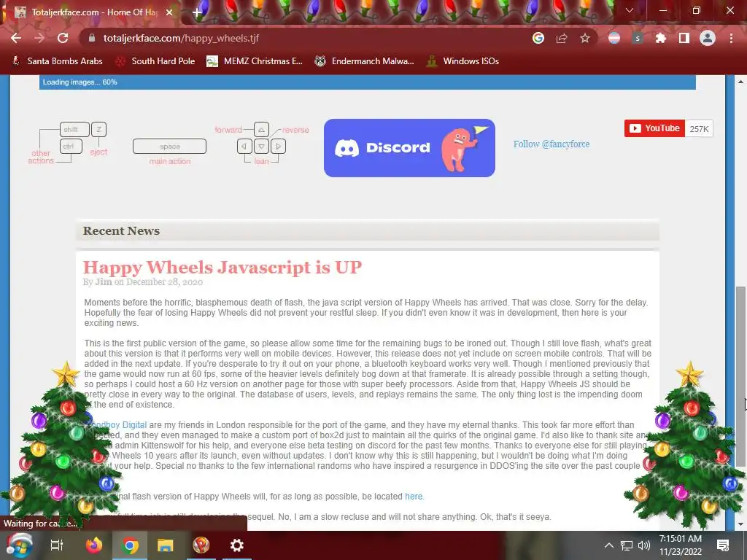Open the grey 'S' browser extension
The width and height of the screenshot is (747, 560).
point(638,38)
